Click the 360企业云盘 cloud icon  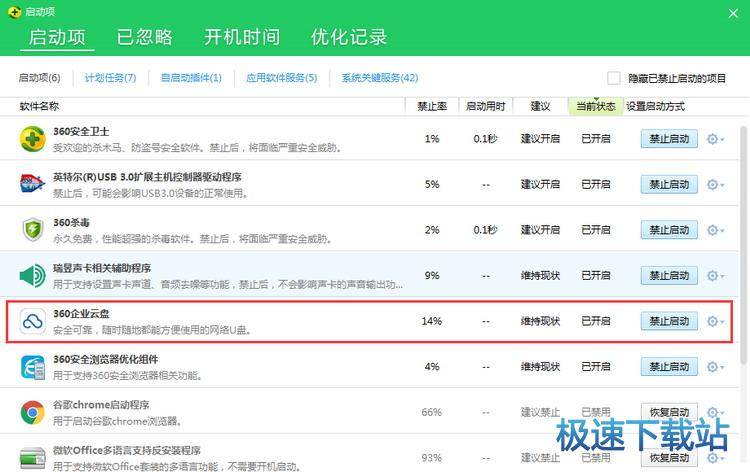pos(33,321)
